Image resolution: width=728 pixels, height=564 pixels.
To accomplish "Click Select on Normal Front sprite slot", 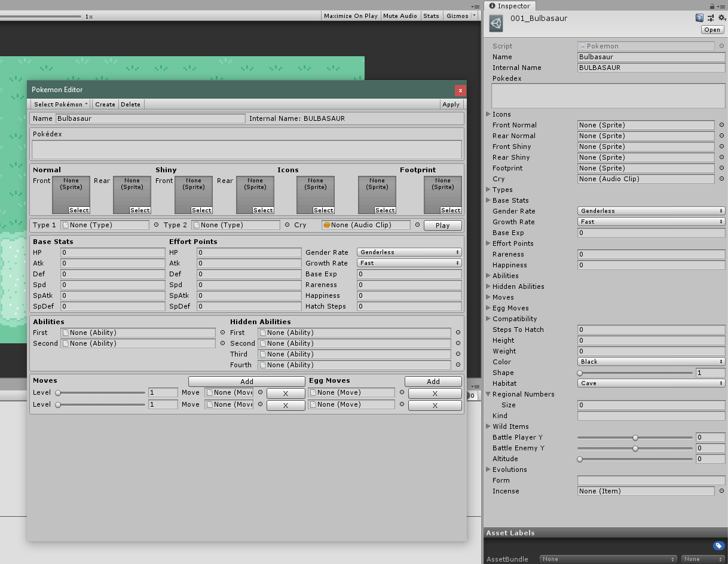I will tap(79, 210).
